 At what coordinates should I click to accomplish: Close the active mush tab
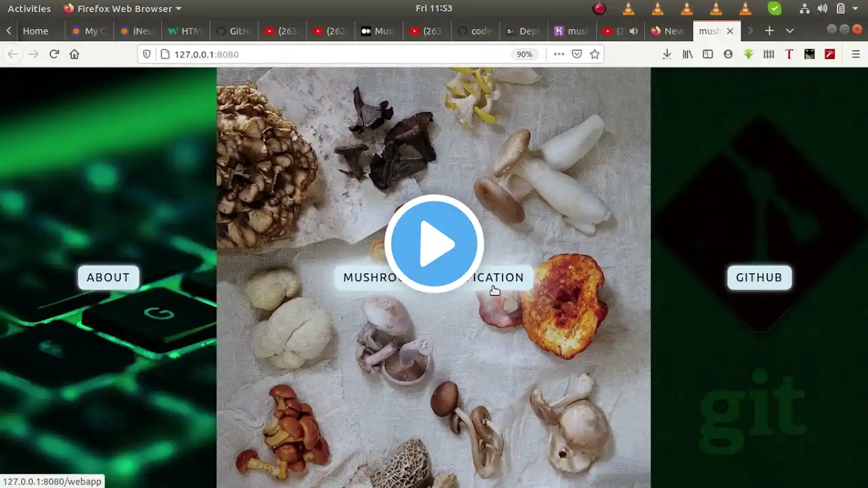coord(730,31)
